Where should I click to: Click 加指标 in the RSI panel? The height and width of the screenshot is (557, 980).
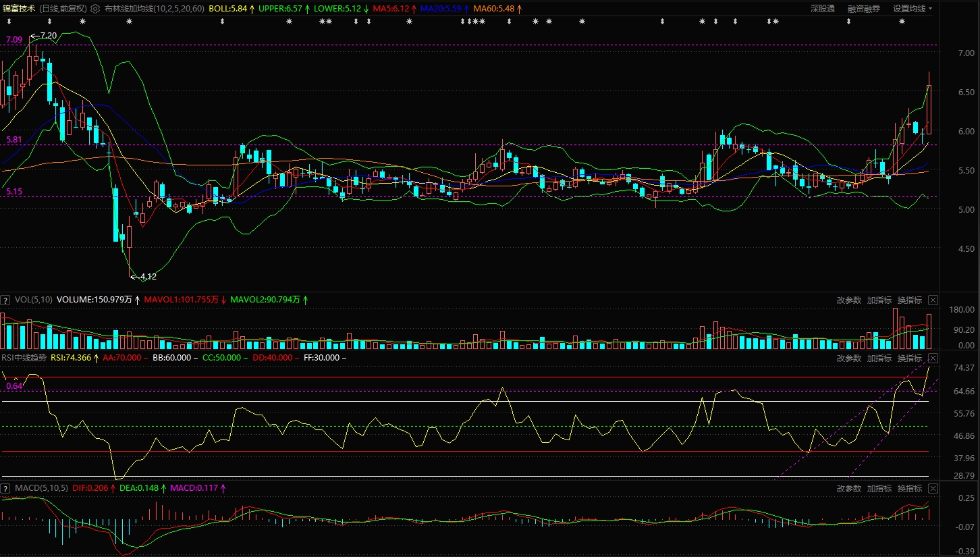[x=879, y=358]
